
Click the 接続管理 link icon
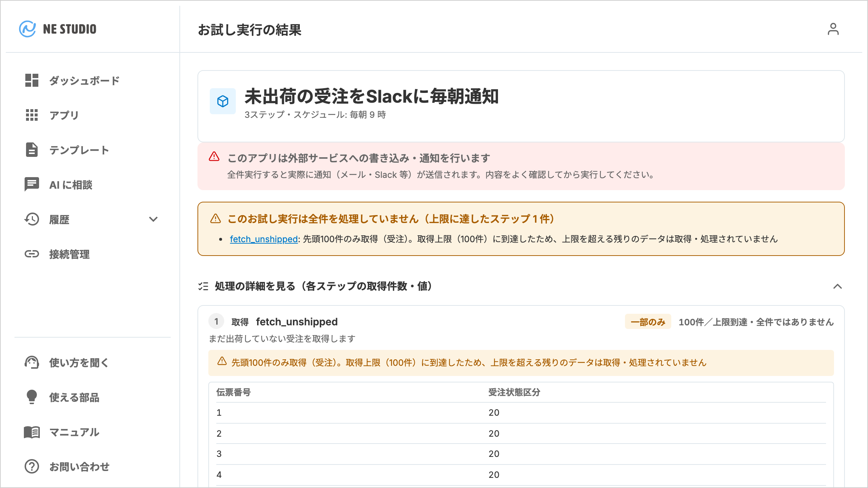coord(32,254)
